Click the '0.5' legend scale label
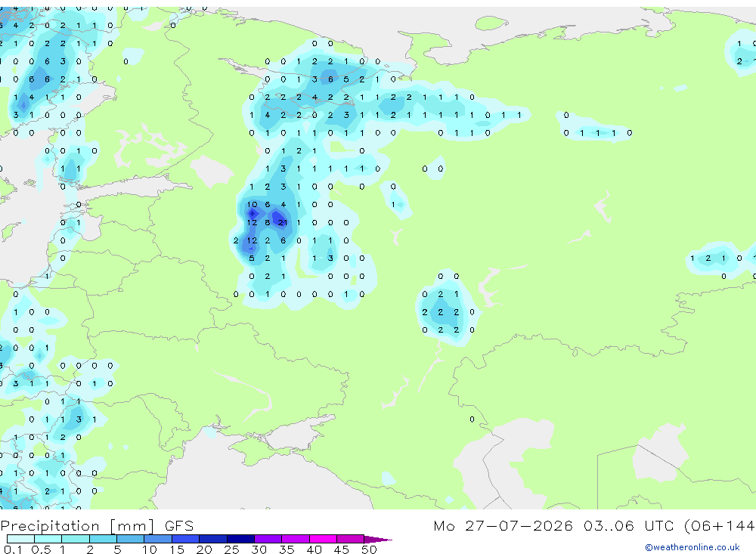 [x=41, y=549]
